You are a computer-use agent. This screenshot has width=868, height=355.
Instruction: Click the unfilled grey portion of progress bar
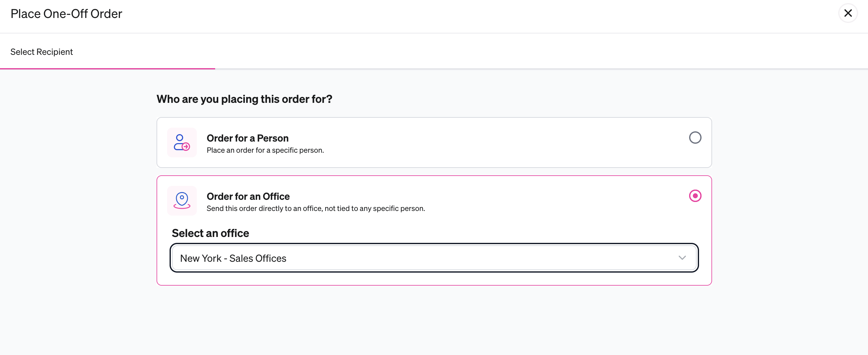pos(541,69)
